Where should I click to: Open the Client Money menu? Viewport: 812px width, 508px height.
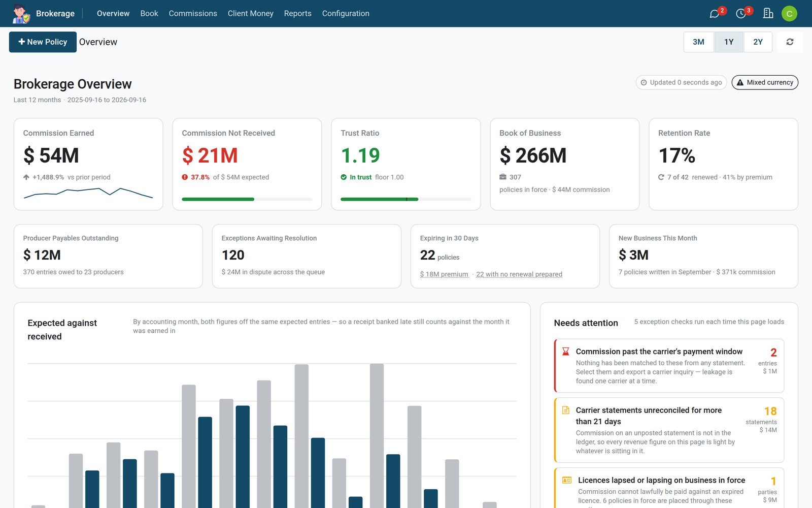(x=251, y=13)
